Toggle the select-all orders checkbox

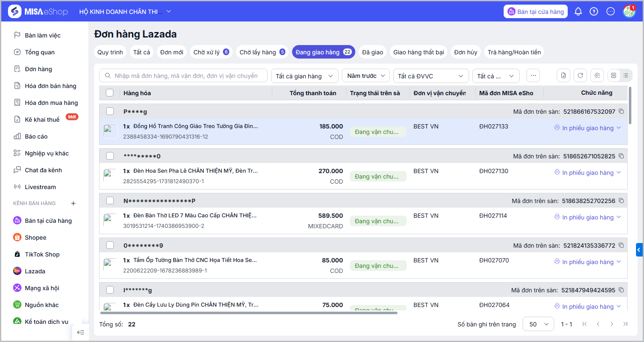coord(110,93)
